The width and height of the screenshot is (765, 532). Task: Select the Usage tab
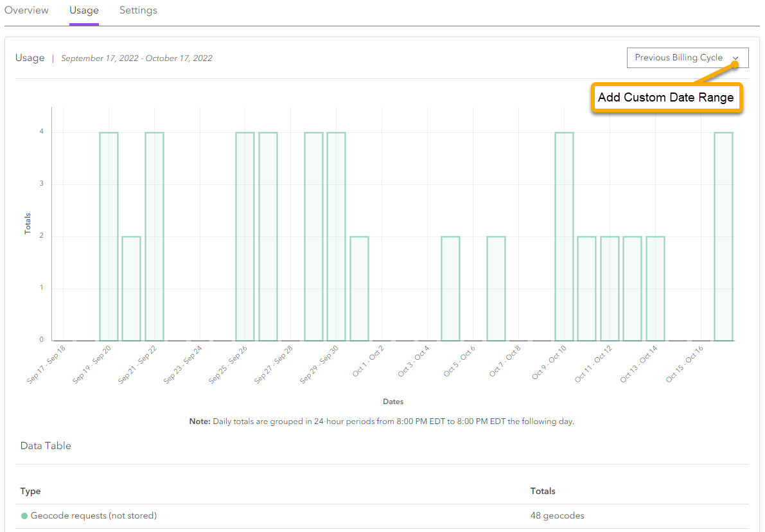84,10
